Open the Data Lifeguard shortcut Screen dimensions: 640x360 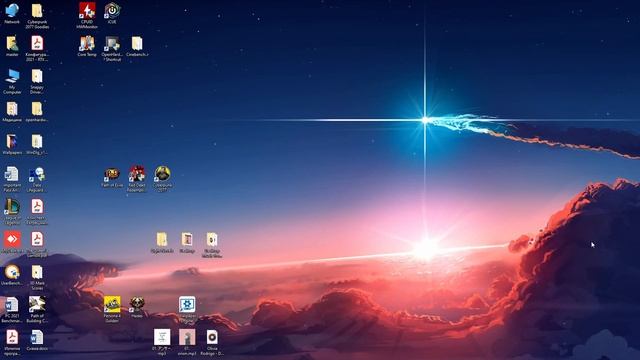coord(37,179)
